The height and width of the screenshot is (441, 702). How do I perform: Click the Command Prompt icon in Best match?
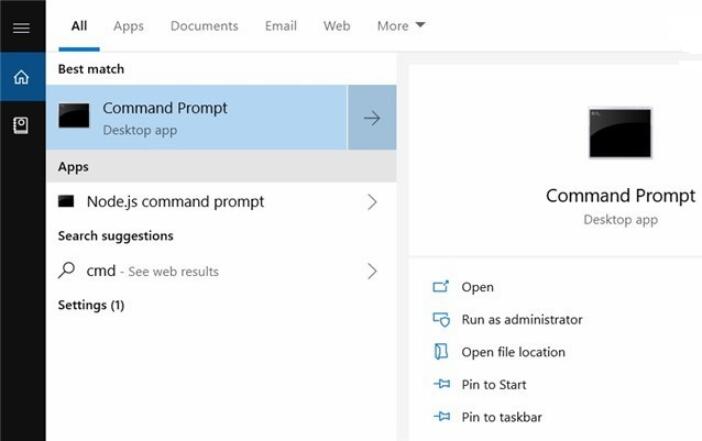(x=75, y=116)
